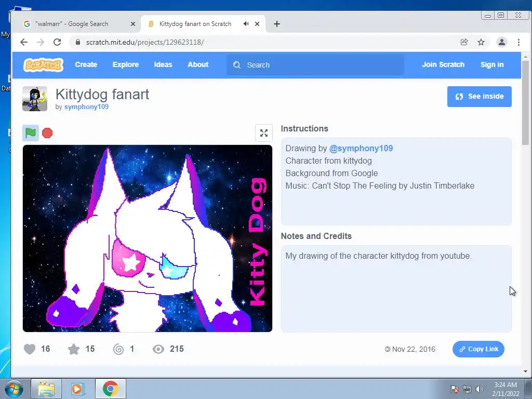The width and height of the screenshot is (532, 399).
Task: Click the "Notes and Credits" heading
Action: (316, 236)
